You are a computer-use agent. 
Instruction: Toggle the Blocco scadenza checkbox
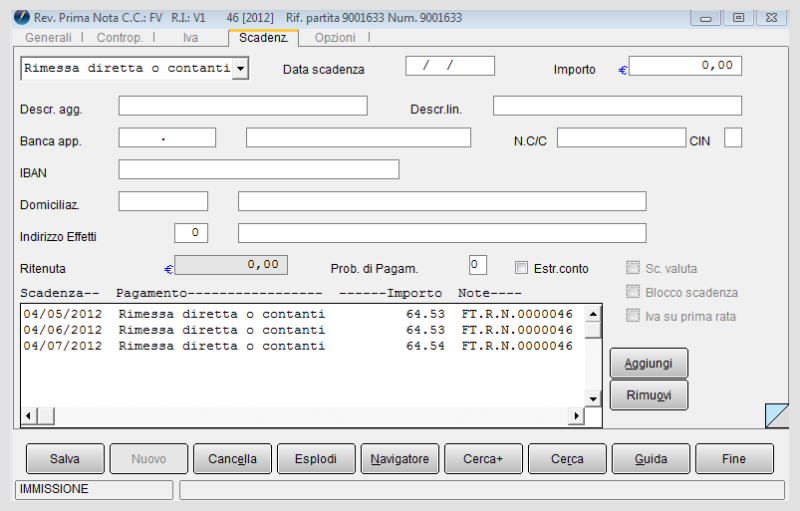point(633,292)
